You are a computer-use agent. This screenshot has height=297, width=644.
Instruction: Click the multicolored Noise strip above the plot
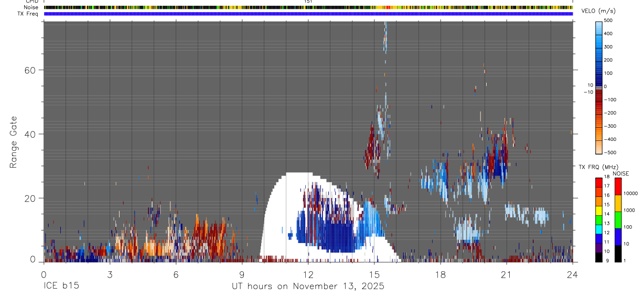pyautogui.click(x=308, y=7)
